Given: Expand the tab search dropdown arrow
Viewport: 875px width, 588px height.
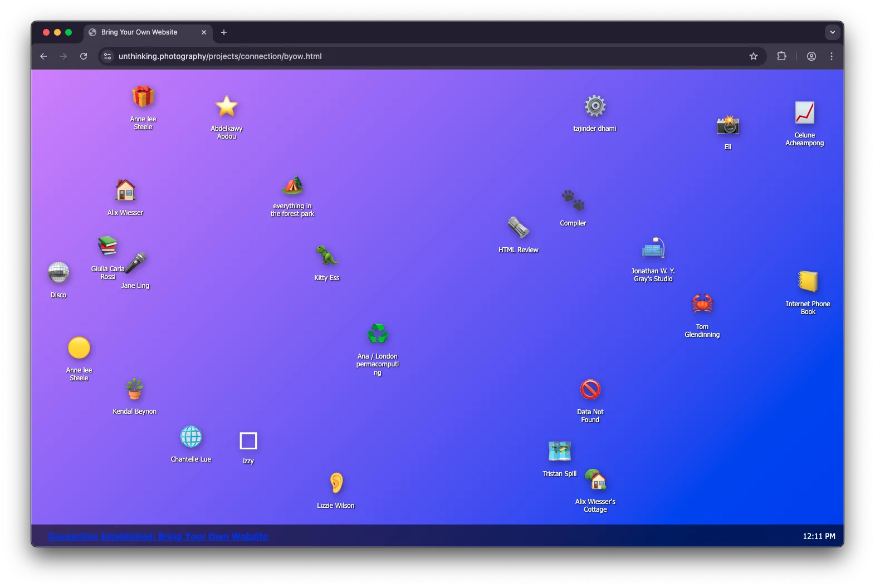Looking at the screenshot, I should click(x=833, y=32).
